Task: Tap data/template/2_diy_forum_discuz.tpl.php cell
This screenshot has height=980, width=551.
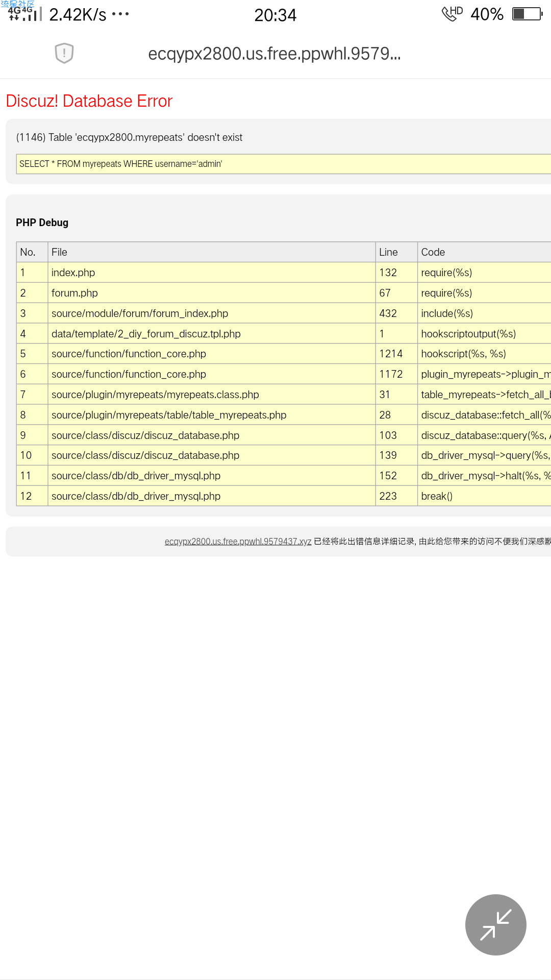Action: pos(212,334)
